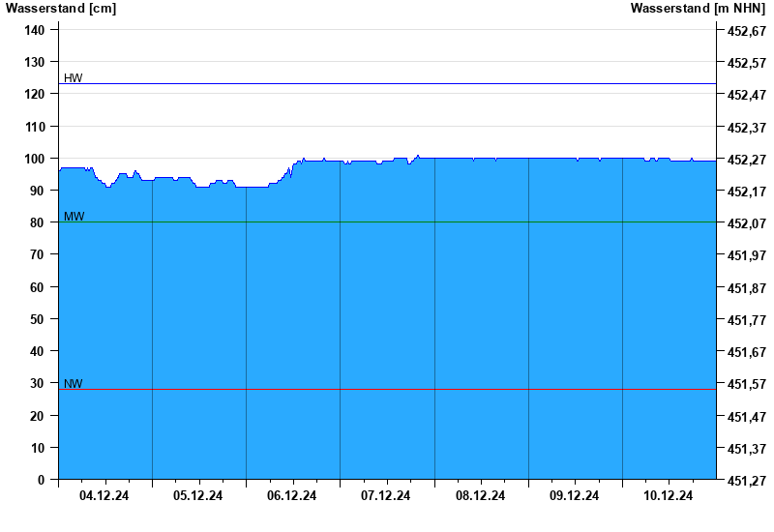Click the NW low water label
This screenshot has width=774, height=532.
click(x=74, y=384)
